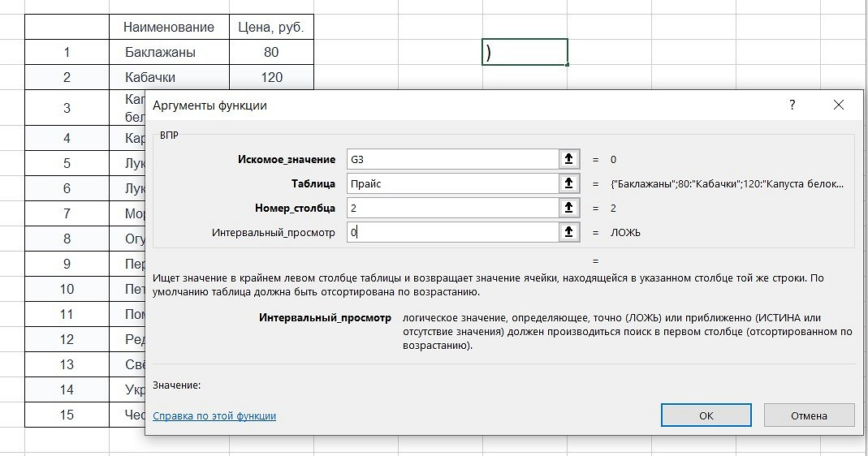Click range selector icon for Интервальный_просмотр field
This screenshot has width=868, height=456.
pyautogui.click(x=568, y=232)
